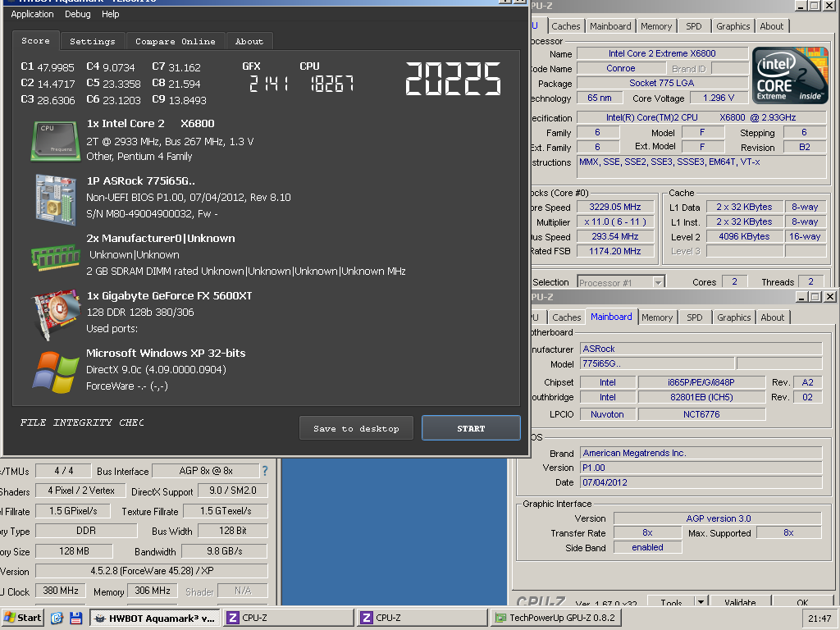840x630 pixels.
Task: Open Memory tab in lower CPU-Z window
Action: point(657,317)
